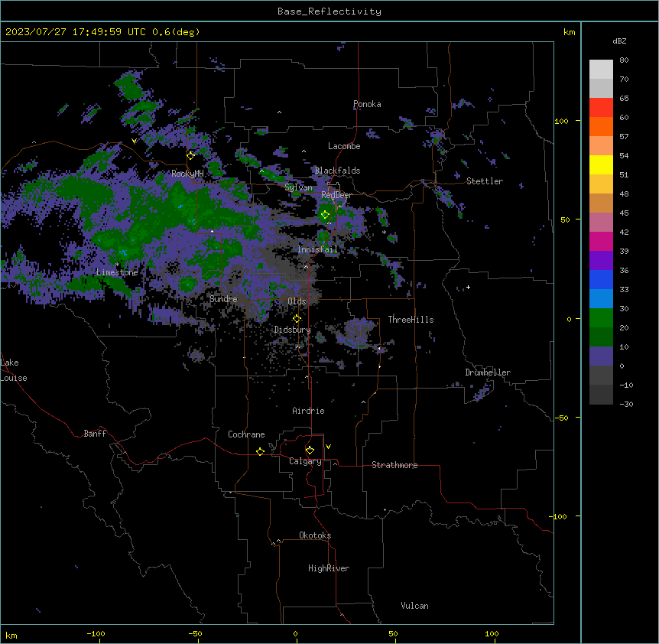Click the RockyMH label
The image size is (659, 644).
[187, 174]
